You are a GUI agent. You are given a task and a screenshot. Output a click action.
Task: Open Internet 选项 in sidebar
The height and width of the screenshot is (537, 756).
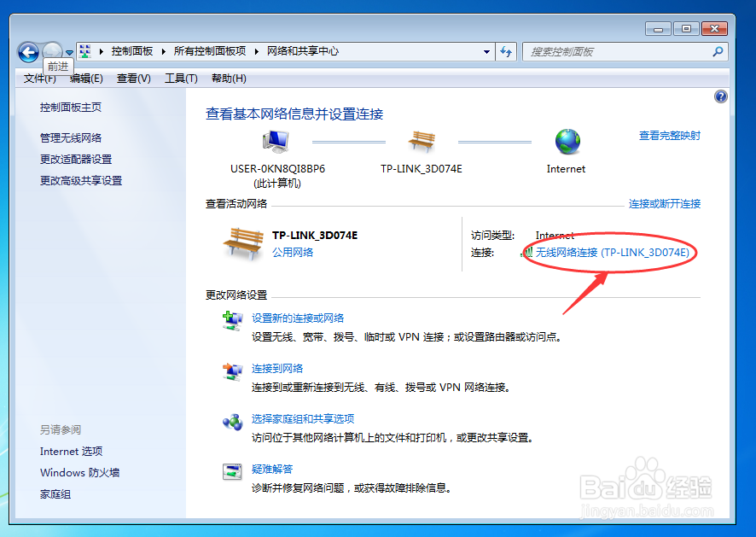(x=72, y=451)
